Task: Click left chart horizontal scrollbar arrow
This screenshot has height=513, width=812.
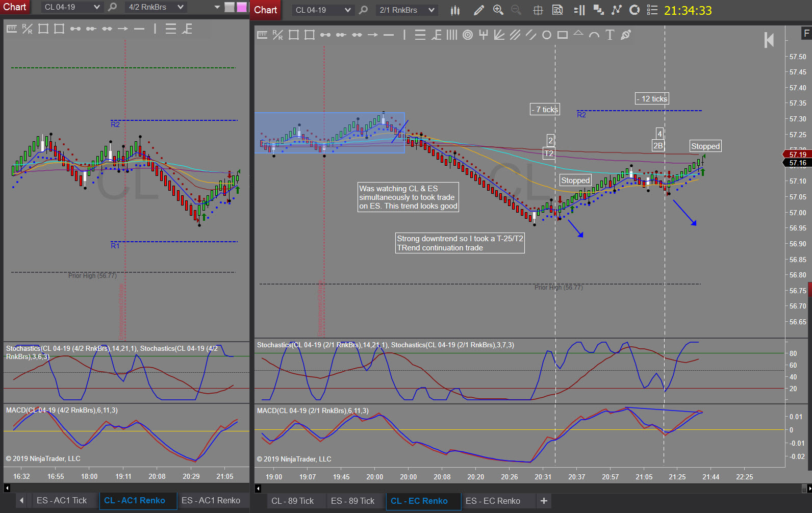Action: click(7, 488)
